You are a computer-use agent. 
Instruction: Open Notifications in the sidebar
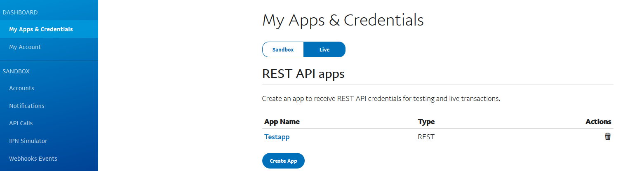click(26, 106)
